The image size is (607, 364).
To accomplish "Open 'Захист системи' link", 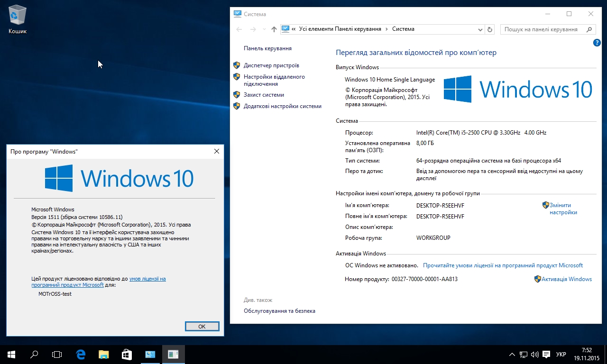I will point(264,95).
